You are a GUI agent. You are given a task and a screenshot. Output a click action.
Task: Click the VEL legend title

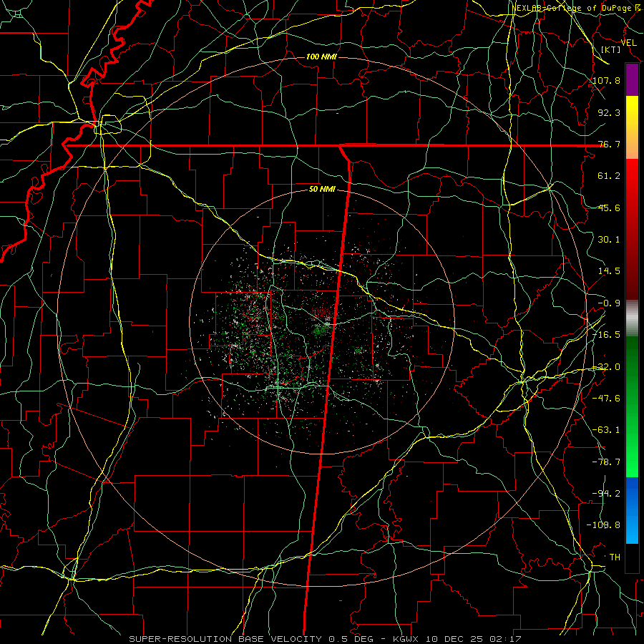(628, 43)
